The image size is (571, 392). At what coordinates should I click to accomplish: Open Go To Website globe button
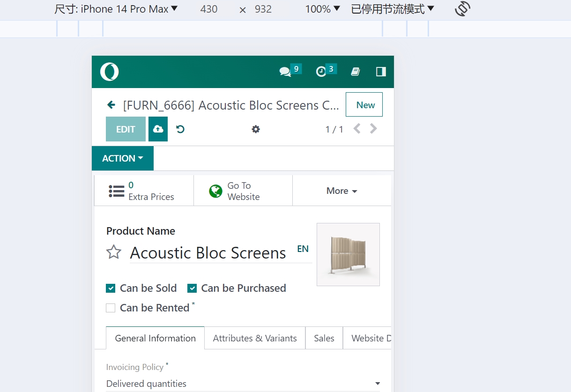243,191
